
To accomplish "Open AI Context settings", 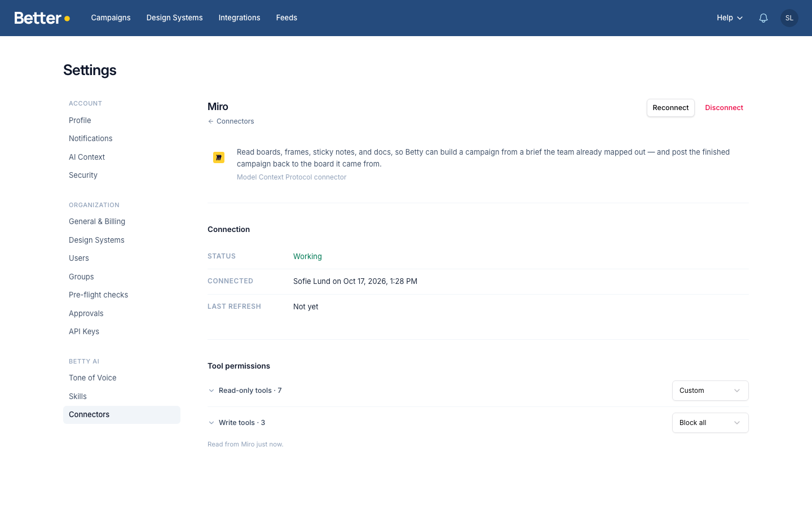I will (122, 157).
